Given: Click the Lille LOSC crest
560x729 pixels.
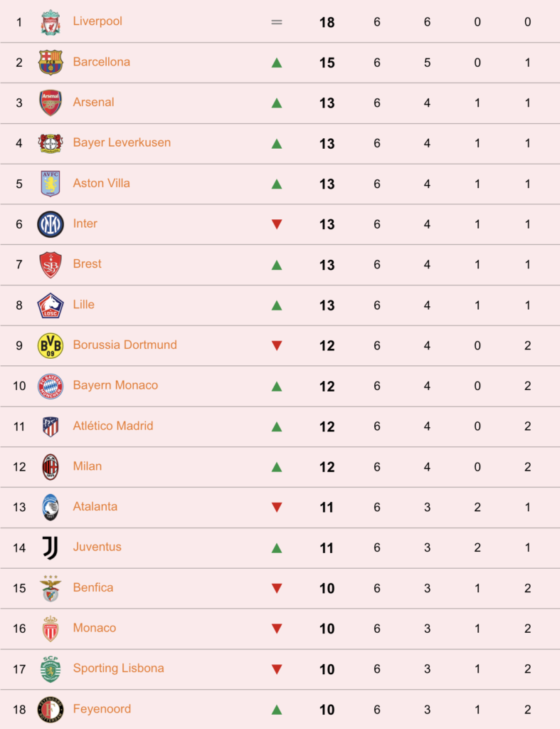Looking at the screenshot, I should tap(51, 305).
